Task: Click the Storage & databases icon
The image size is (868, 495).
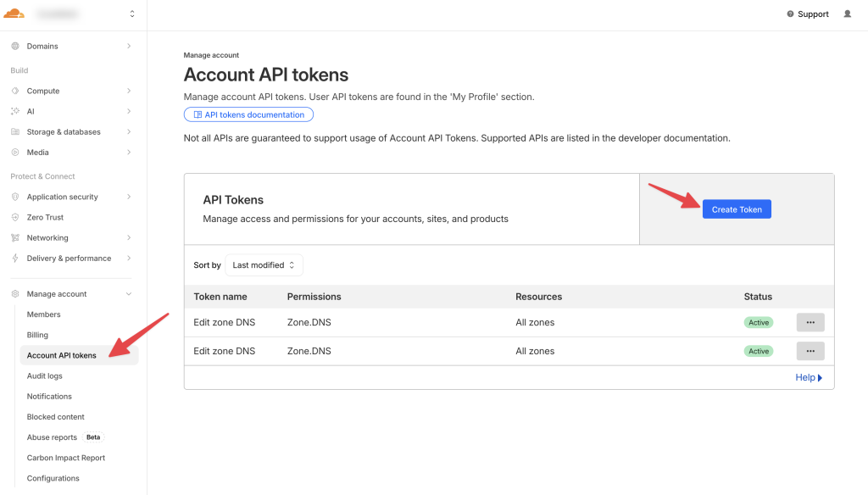Action: tap(15, 131)
